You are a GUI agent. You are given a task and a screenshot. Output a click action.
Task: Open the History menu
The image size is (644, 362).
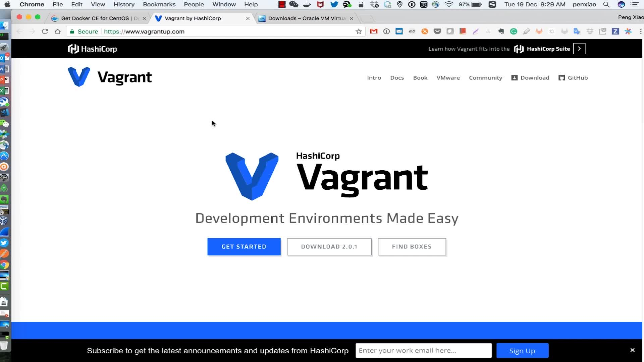click(123, 4)
